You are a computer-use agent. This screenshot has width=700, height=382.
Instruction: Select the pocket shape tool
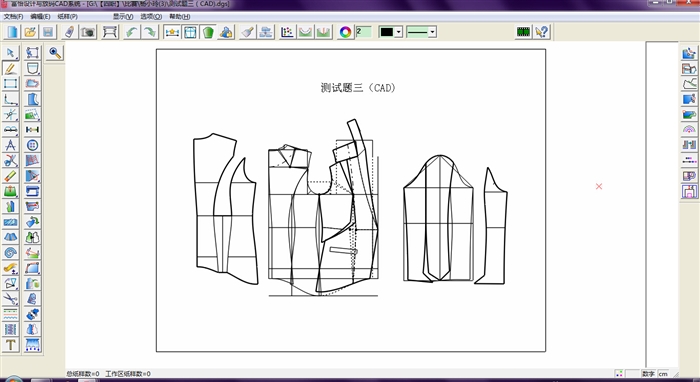(x=33, y=68)
